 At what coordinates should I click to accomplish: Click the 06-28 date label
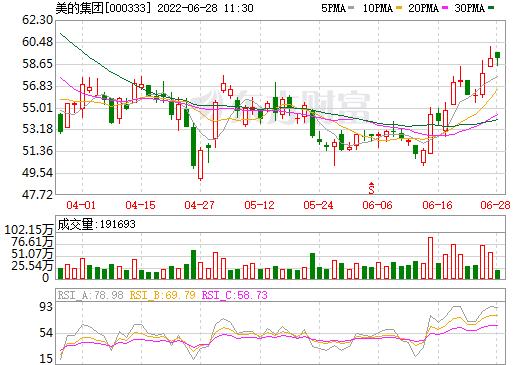(495, 205)
